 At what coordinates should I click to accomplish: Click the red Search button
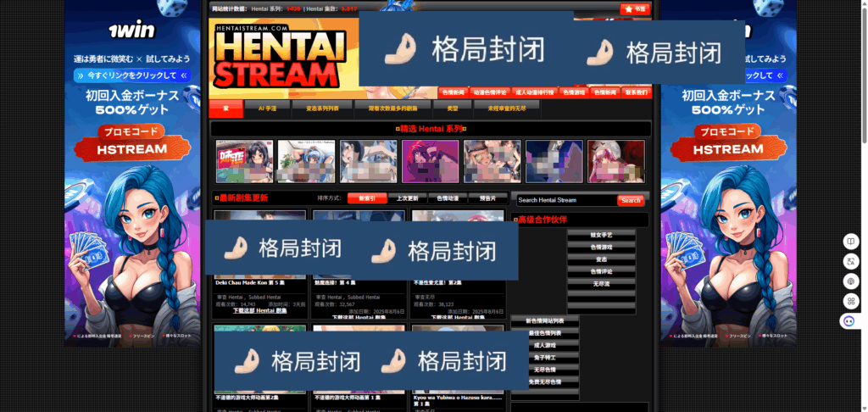tap(631, 200)
